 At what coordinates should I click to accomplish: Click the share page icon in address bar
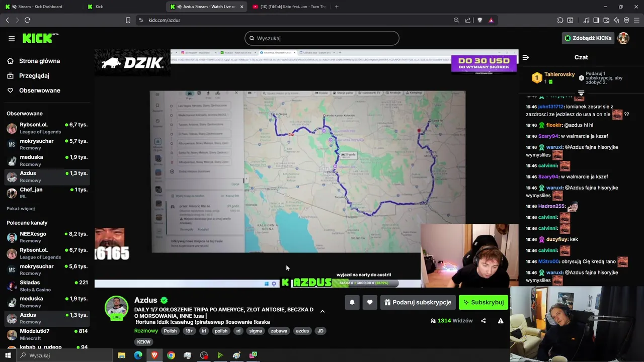pyautogui.click(x=468, y=20)
